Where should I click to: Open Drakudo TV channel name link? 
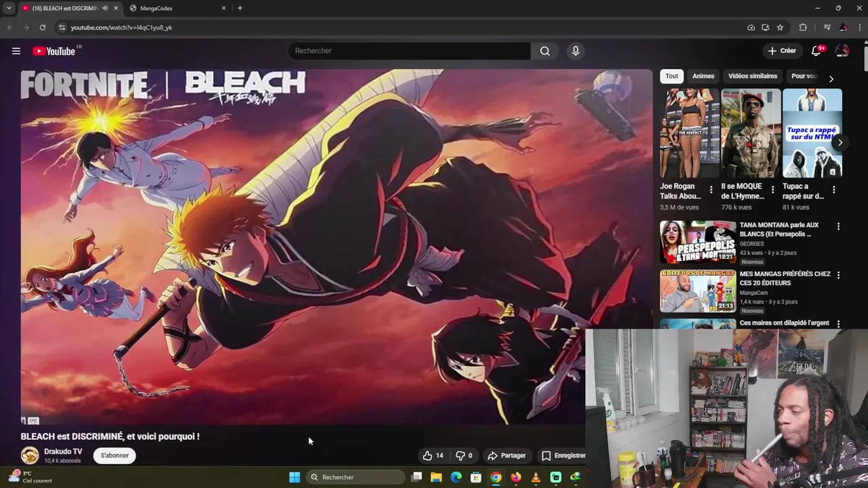coord(63,451)
